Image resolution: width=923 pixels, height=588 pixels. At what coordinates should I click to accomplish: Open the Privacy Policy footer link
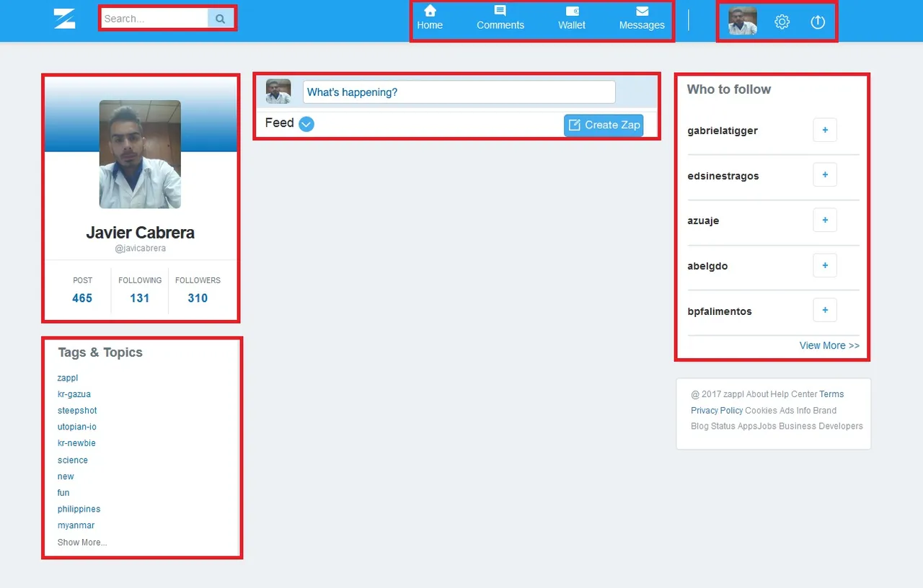click(x=717, y=411)
